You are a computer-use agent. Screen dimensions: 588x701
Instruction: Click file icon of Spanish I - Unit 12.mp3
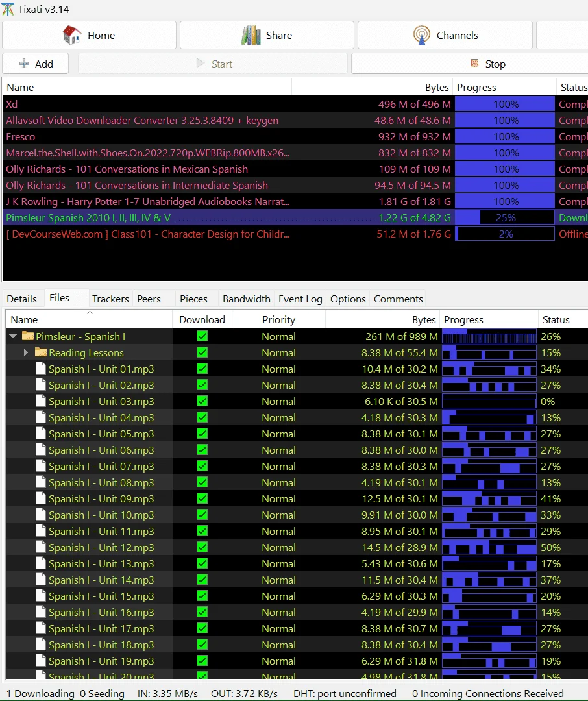point(41,547)
